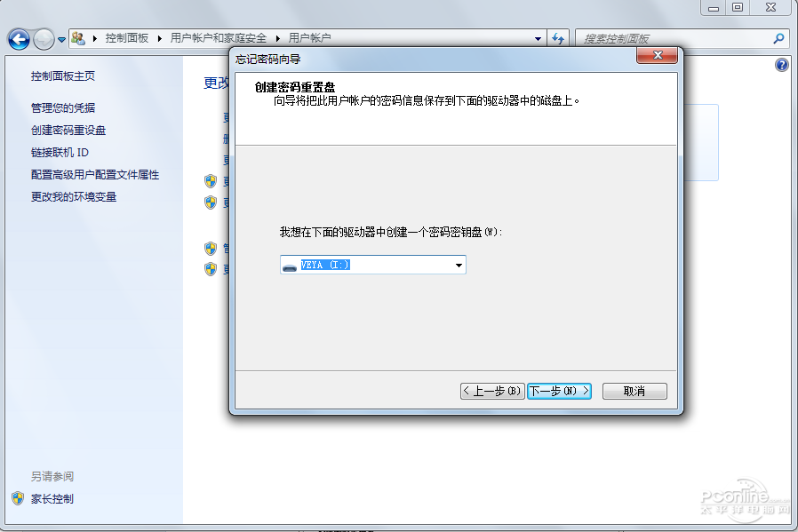Select 用户帐户和家庭安全 breadcrumb
The width and height of the screenshot is (798, 532).
pos(219,38)
